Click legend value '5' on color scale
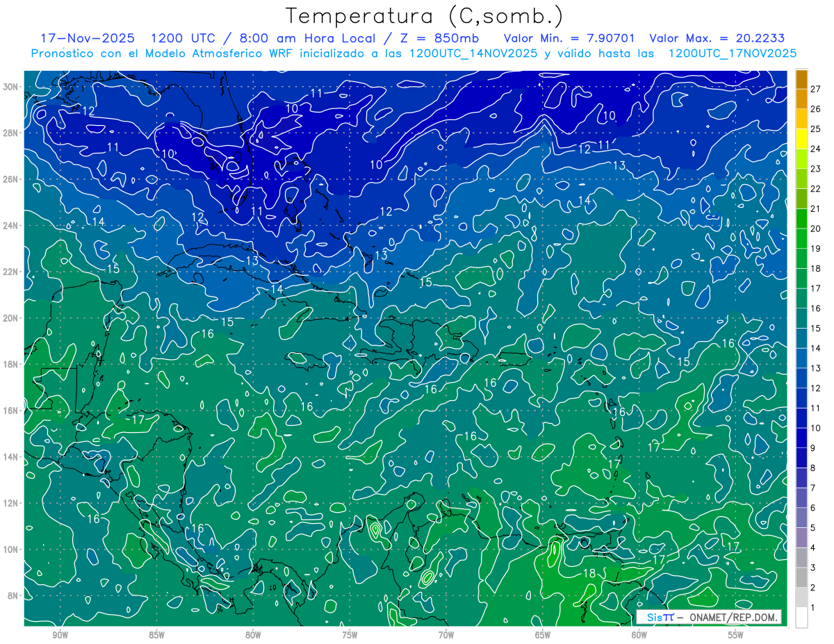 pyautogui.click(x=813, y=528)
